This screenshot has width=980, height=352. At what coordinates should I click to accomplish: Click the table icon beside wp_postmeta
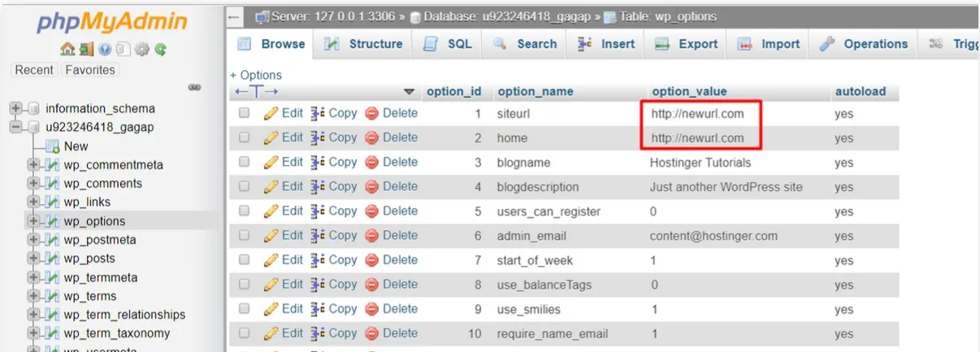pos(53,240)
